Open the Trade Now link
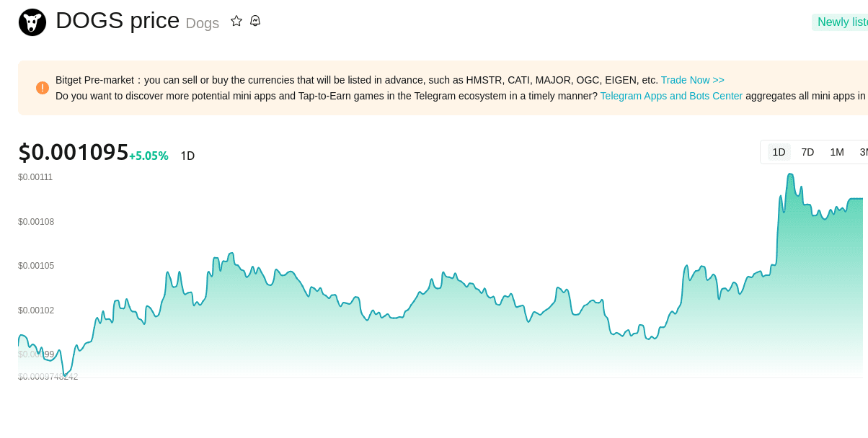868x438 pixels. pyautogui.click(x=692, y=80)
